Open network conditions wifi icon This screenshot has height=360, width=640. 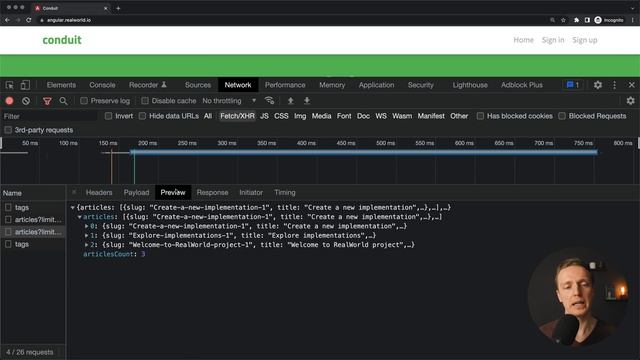(x=269, y=100)
